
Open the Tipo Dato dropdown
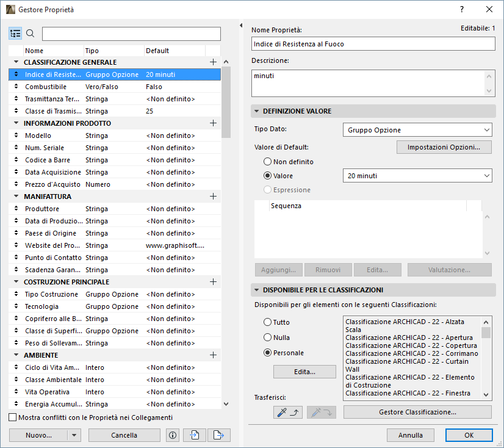coord(417,130)
